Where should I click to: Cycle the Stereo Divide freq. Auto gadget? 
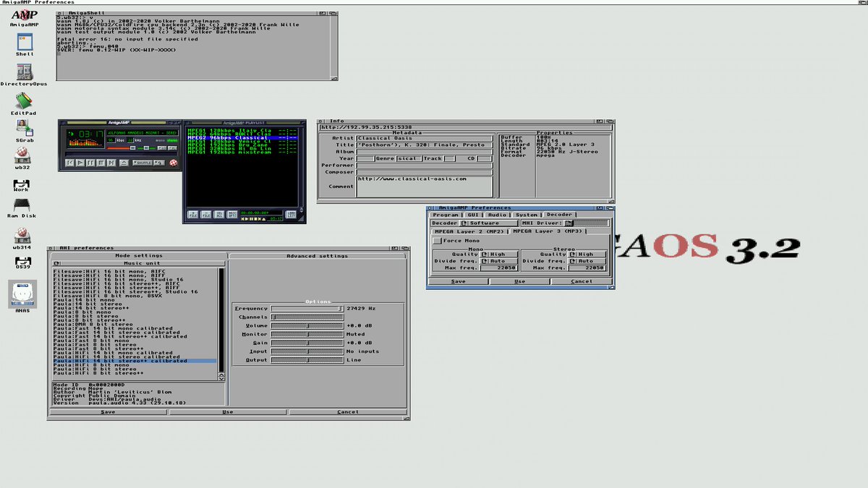(588, 261)
